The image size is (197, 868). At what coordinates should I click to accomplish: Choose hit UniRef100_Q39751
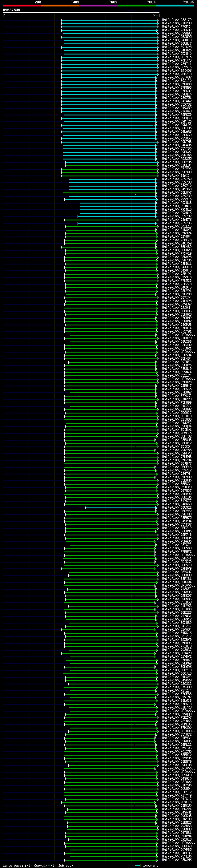pos(177,98)
